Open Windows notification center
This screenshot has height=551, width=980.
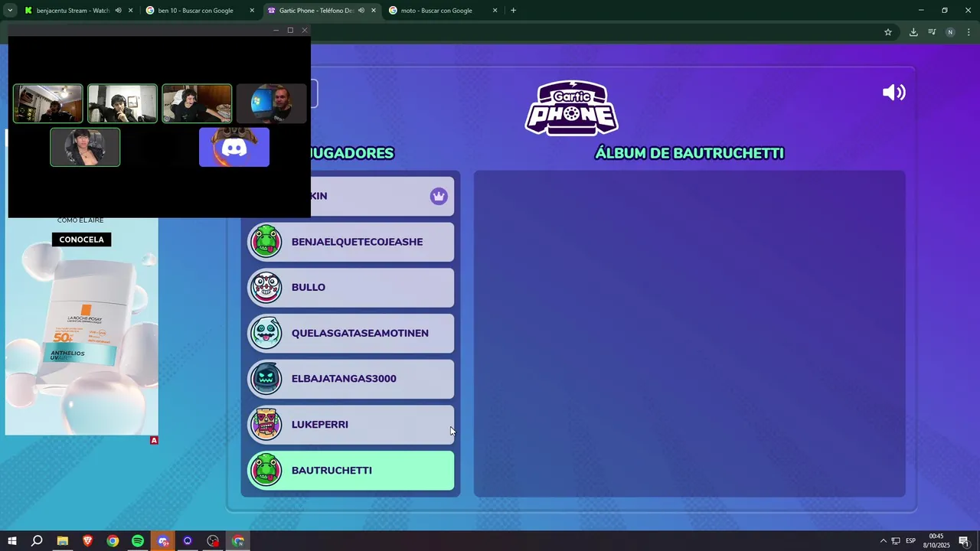[x=964, y=541]
